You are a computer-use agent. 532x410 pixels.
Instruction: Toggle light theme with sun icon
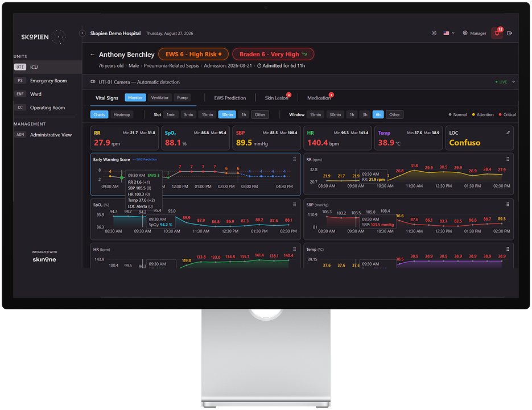[x=434, y=33]
